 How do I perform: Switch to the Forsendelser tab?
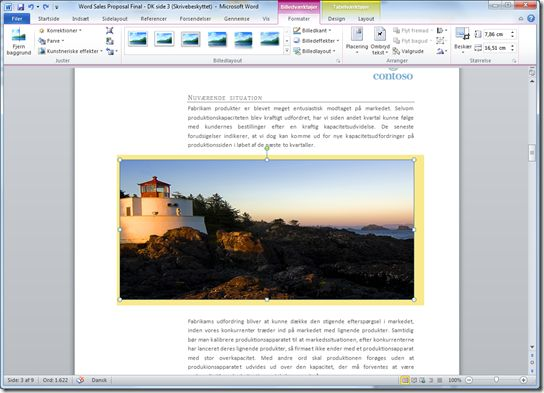click(x=195, y=19)
